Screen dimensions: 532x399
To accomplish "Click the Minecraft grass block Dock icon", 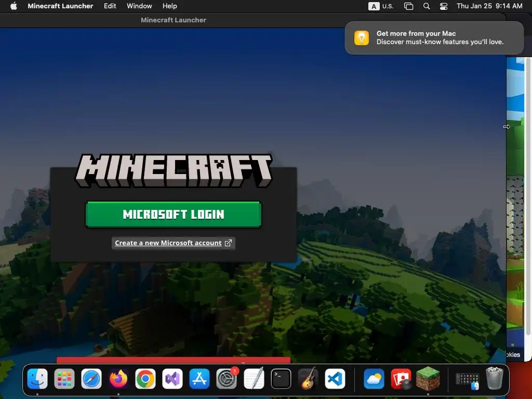I will (x=428, y=378).
